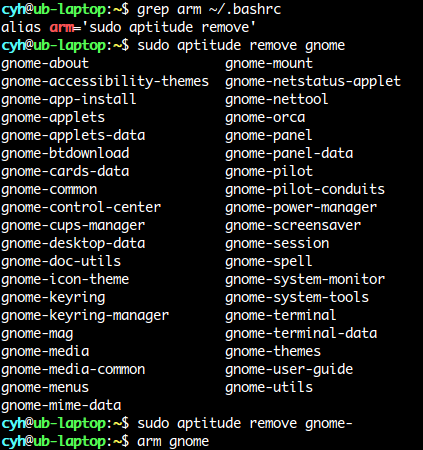
Task: Click the gnome-user-guide package name
Action: pyautogui.click(x=289, y=370)
